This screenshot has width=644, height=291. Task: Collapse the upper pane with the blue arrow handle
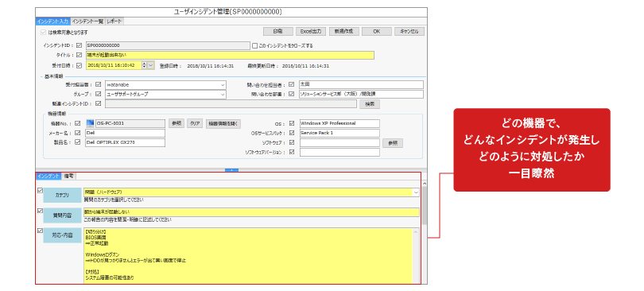point(231,170)
